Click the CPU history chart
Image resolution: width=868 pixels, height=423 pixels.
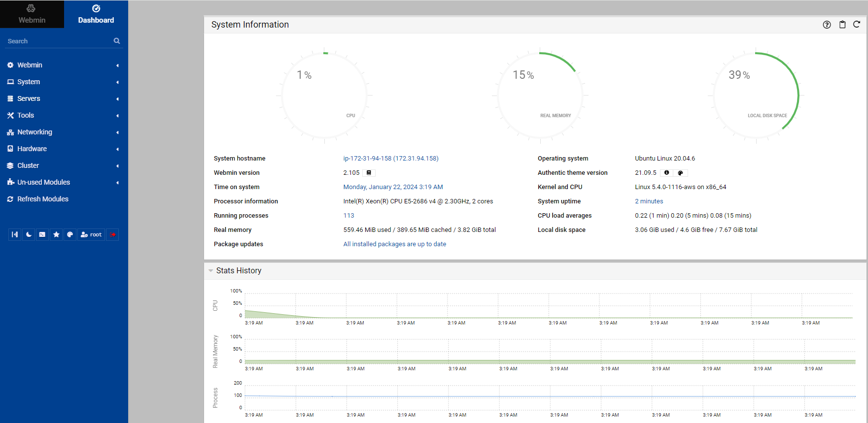549,306
